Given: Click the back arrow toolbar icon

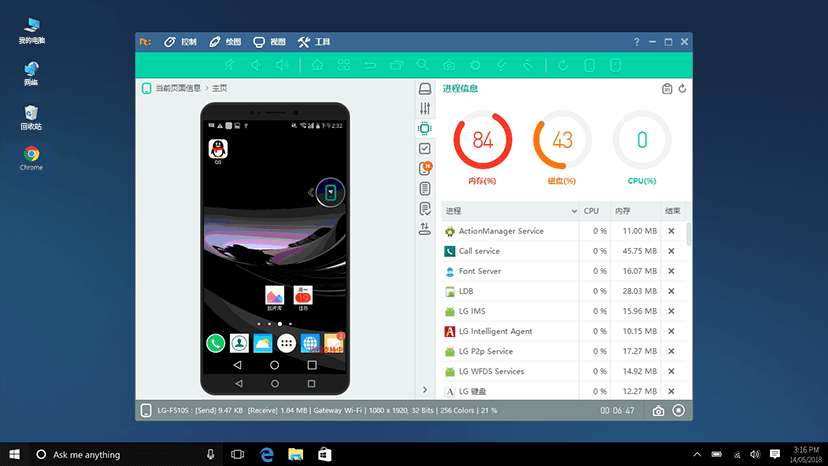Looking at the screenshot, I should pos(370,65).
